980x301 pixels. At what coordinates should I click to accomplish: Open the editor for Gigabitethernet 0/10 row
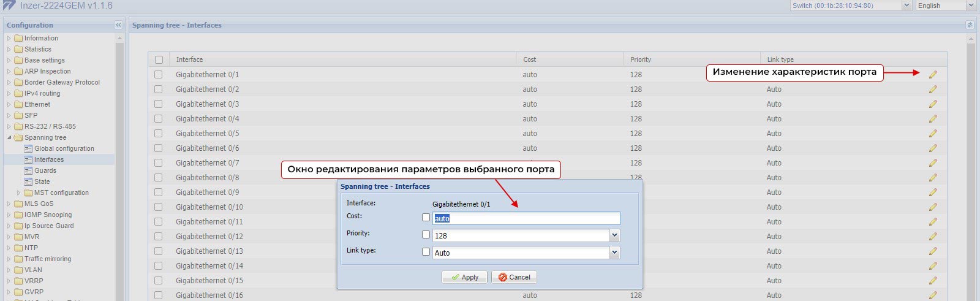933,207
